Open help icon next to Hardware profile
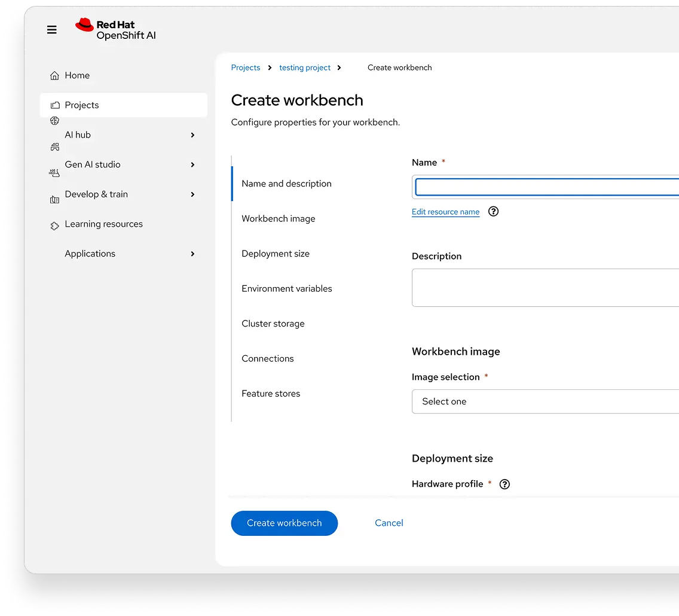The width and height of the screenshot is (679, 616). click(504, 484)
